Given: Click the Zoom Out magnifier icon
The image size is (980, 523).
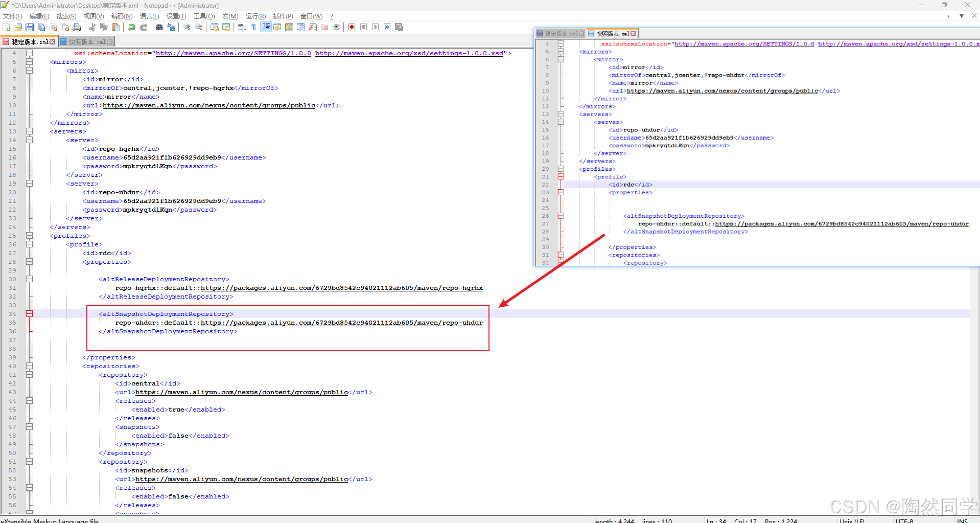Looking at the screenshot, I should point(199,27).
